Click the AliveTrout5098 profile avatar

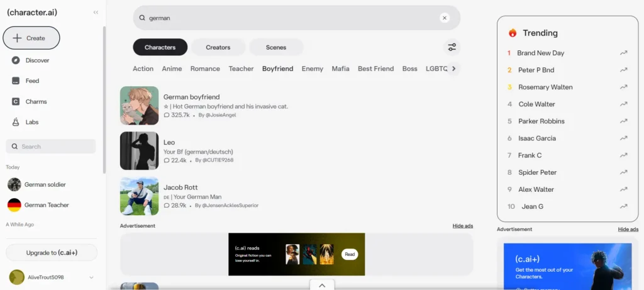(17, 277)
